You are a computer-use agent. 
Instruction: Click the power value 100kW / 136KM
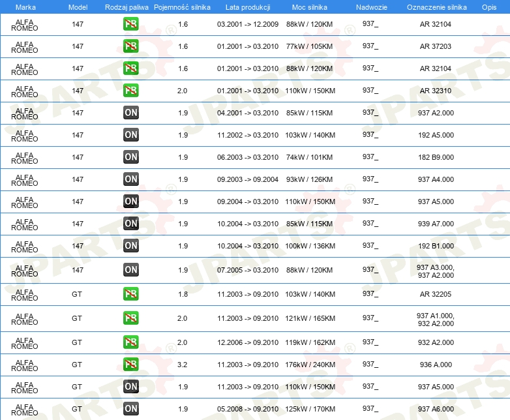pyautogui.click(x=310, y=246)
